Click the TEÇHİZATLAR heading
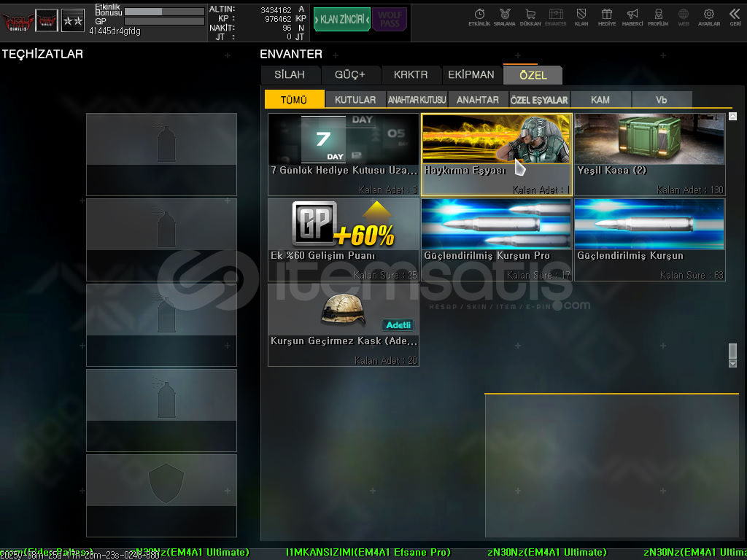The width and height of the screenshot is (747, 560). (42, 54)
